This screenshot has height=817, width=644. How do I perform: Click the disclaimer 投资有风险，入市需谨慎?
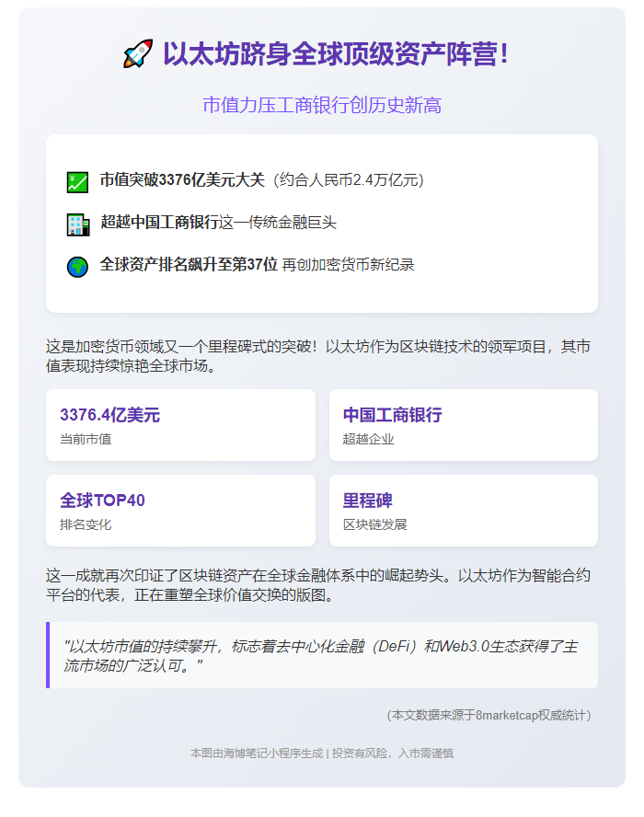click(393, 754)
